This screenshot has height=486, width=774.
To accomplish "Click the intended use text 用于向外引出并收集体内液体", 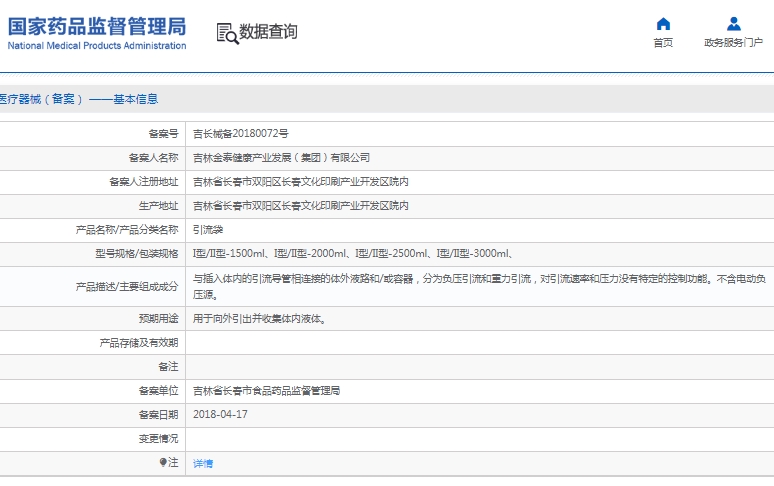I will point(260,319).
